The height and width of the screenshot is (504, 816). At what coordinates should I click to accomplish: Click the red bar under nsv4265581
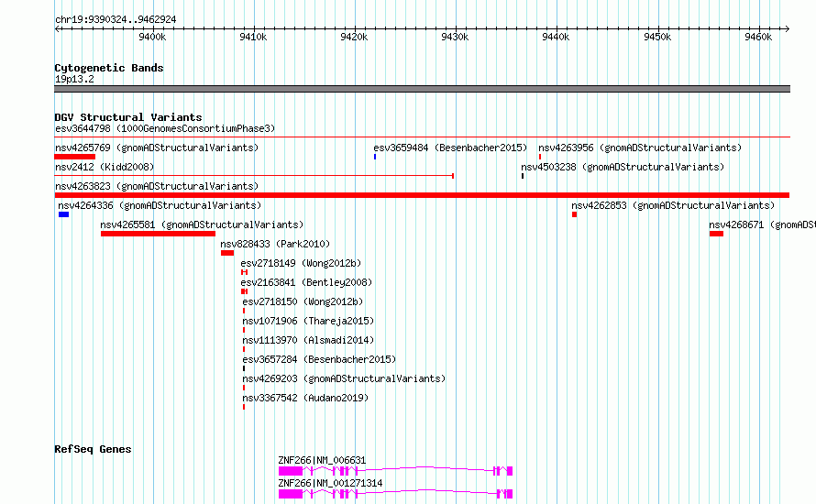(159, 234)
